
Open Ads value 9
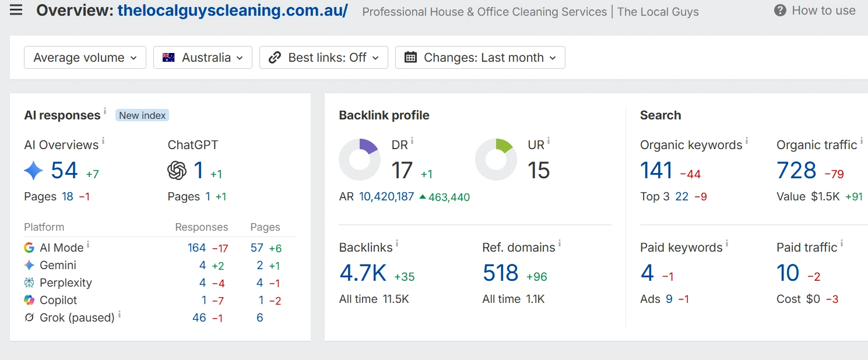669,299
